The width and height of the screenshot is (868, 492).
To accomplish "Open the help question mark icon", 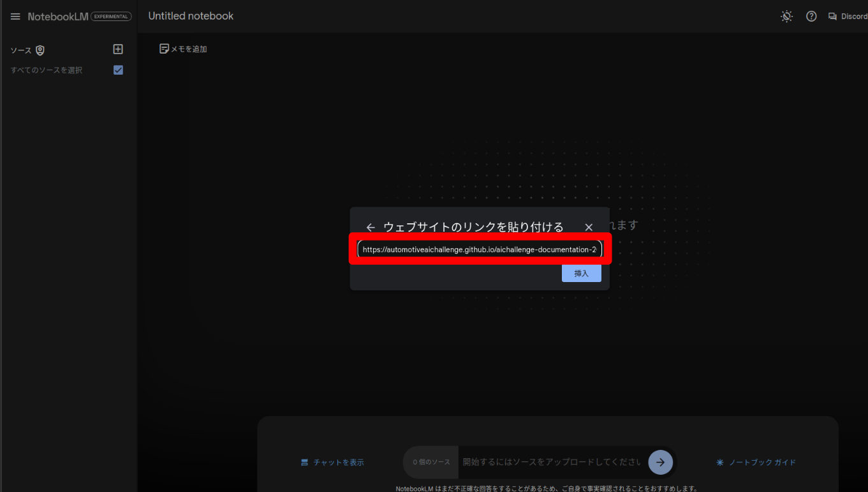I will tap(811, 16).
